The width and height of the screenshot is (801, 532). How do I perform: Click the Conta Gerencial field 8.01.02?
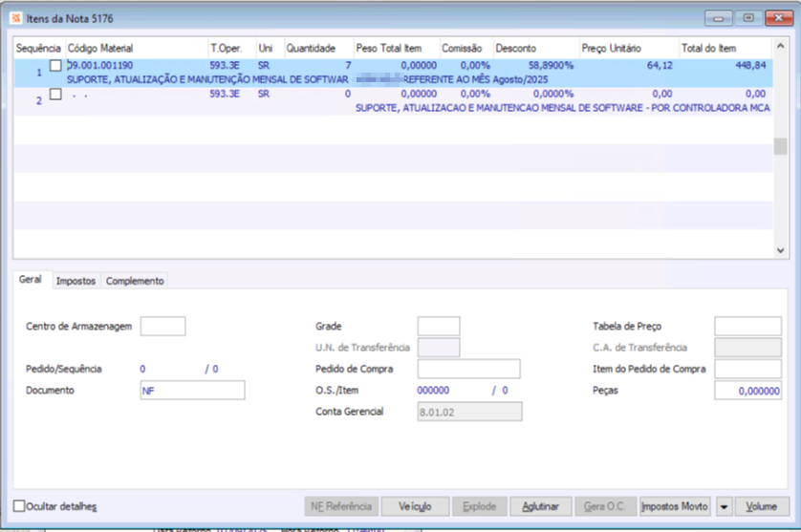pyautogui.click(x=470, y=412)
